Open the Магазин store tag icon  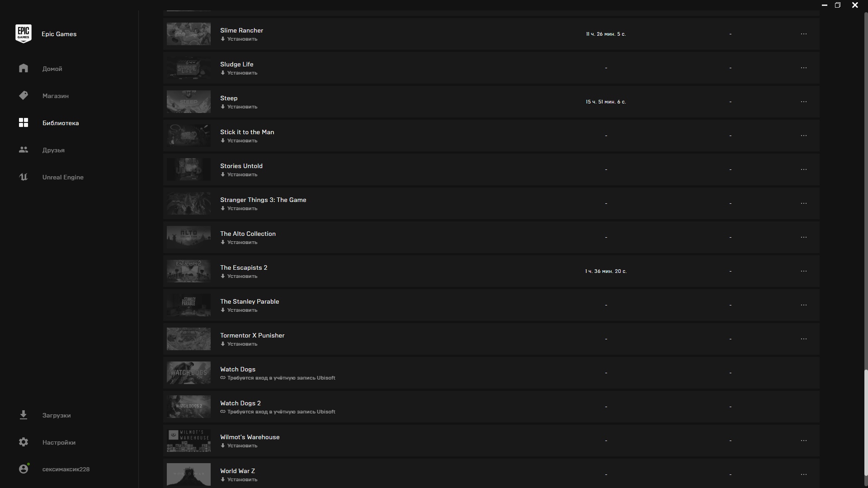24,95
